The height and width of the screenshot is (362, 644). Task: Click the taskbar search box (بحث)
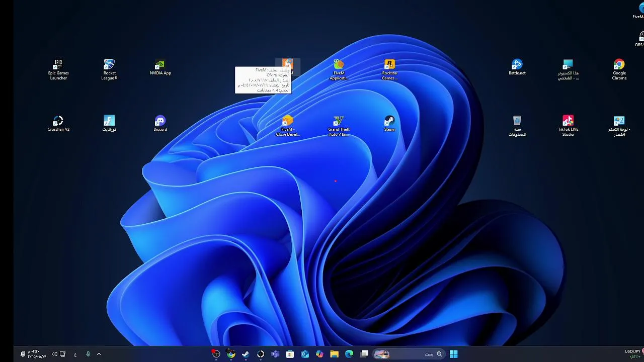tap(408, 354)
